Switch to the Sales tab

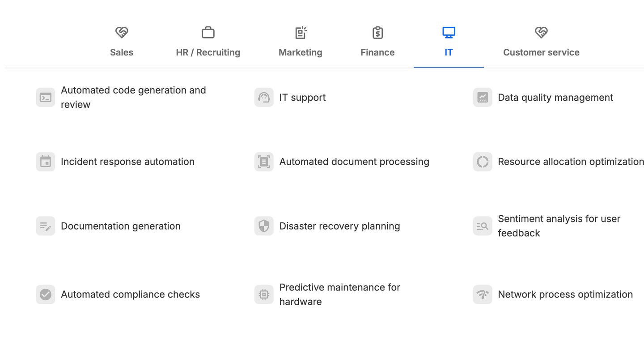pyautogui.click(x=122, y=42)
